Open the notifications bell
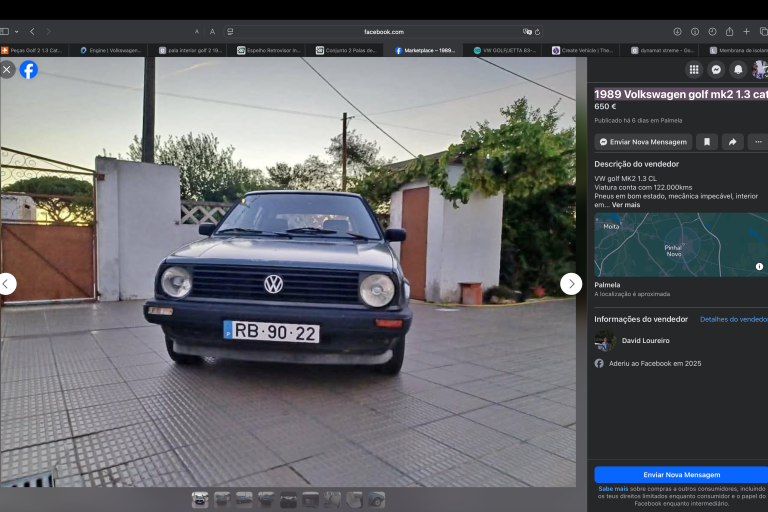Viewport: 768px width, 512px height. pyautogui.click(x=738, y=70)
